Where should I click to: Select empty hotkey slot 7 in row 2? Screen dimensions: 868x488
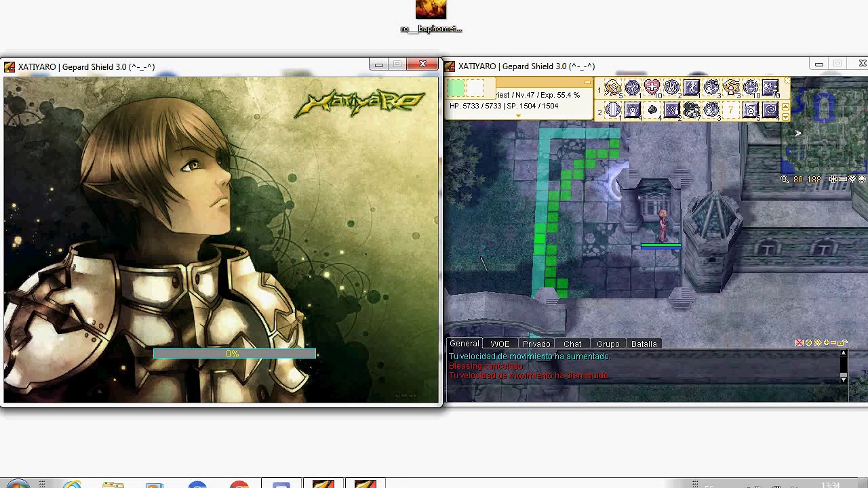(731, 110)
